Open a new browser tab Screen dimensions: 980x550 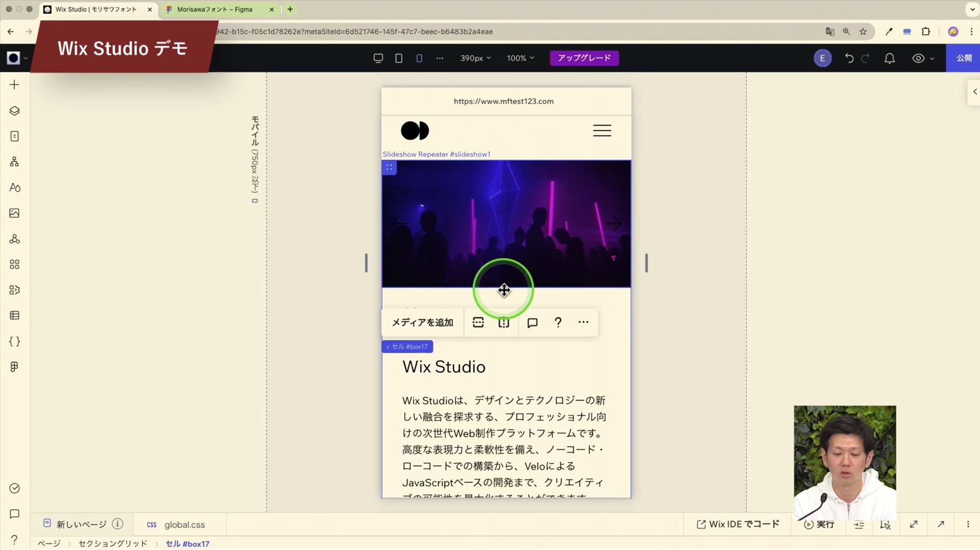pos(290,9)
